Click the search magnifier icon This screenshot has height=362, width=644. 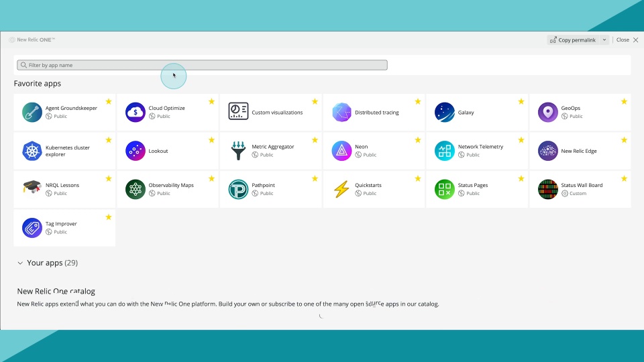[23, 65]
